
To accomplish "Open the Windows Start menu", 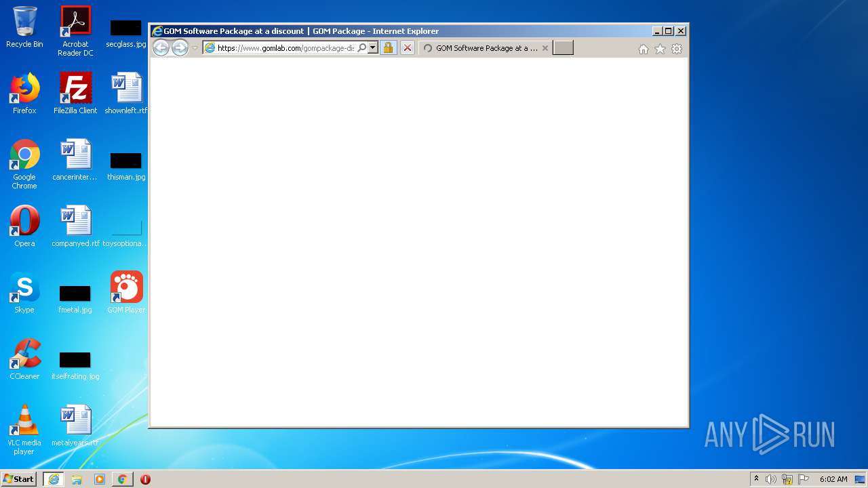I will [19, 479].
